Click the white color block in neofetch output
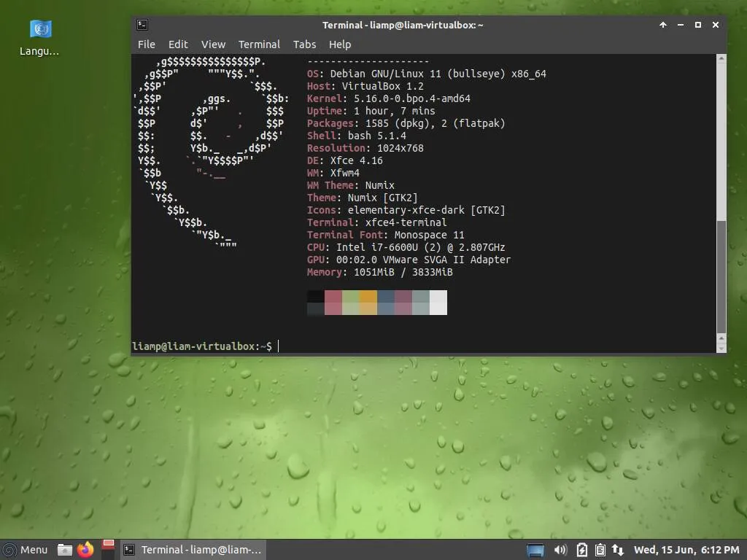The height and width of the screenshot is (560, 747). [438, 303]
